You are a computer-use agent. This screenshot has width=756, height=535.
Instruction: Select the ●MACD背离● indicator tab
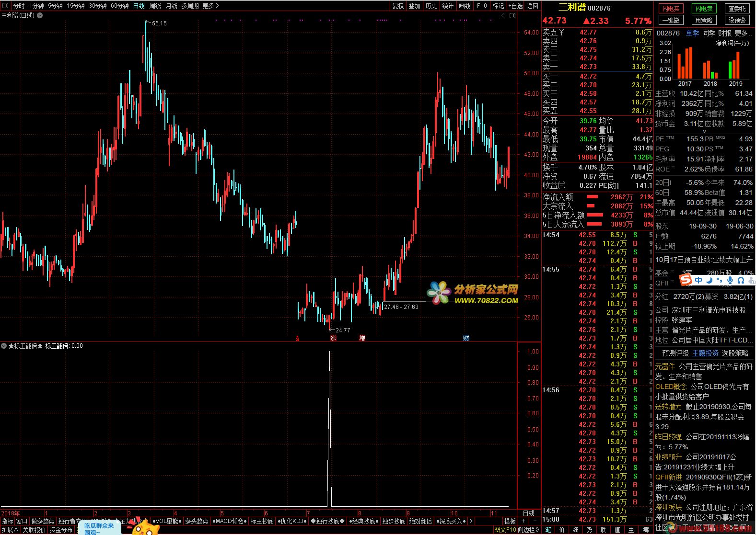(x=229, y=521)
